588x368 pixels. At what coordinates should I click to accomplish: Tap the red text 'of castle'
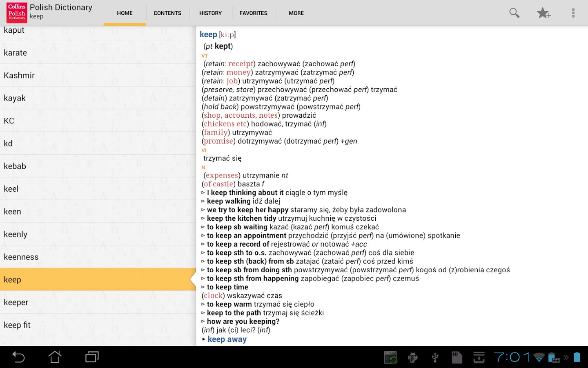[x=218, y=184]
